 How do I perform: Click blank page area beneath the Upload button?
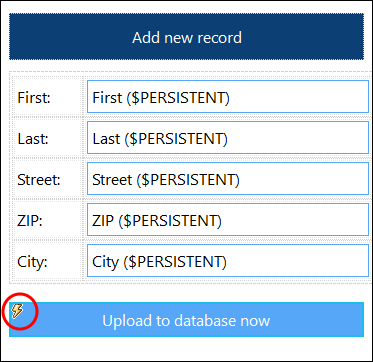point(186,348)
